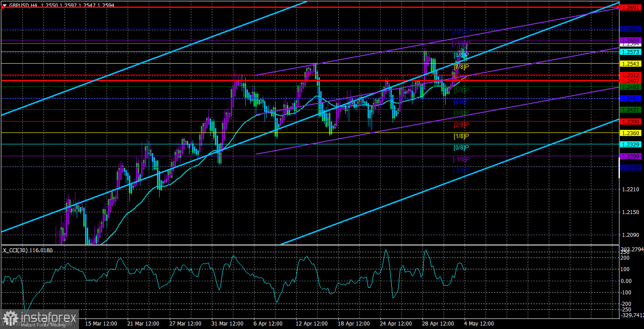Screen dimensions: 644x329
Task: Click the 0.00 value on CCI scale
Action: (x=626, y=281)
